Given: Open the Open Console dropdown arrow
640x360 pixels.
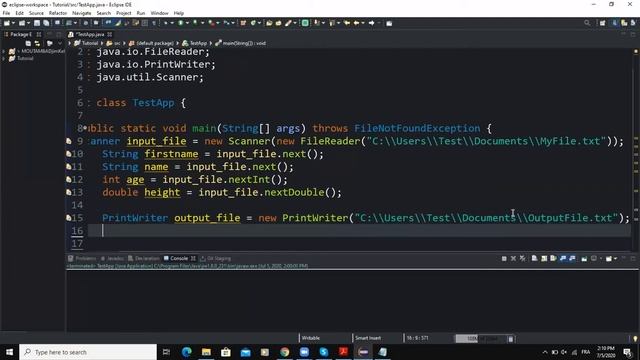Looking at the screenshot, I should pyautogui.click(x=616, y=258).
